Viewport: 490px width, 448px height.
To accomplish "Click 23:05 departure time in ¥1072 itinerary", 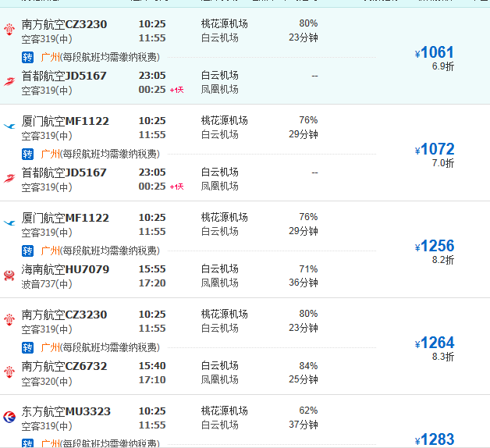I will point(152,172).
